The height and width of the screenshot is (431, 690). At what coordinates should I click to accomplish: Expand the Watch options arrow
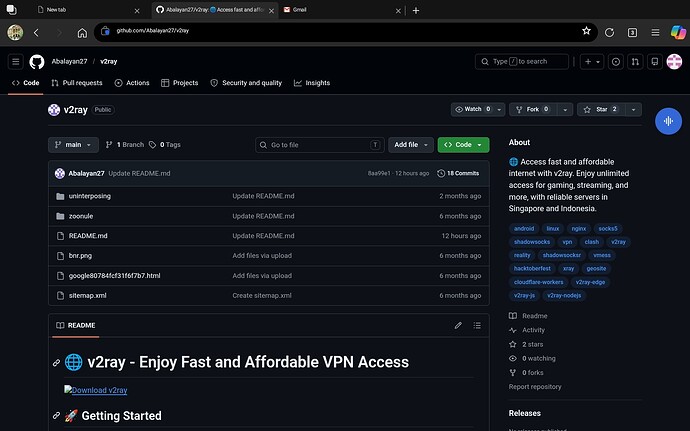[x=499, y=110]
